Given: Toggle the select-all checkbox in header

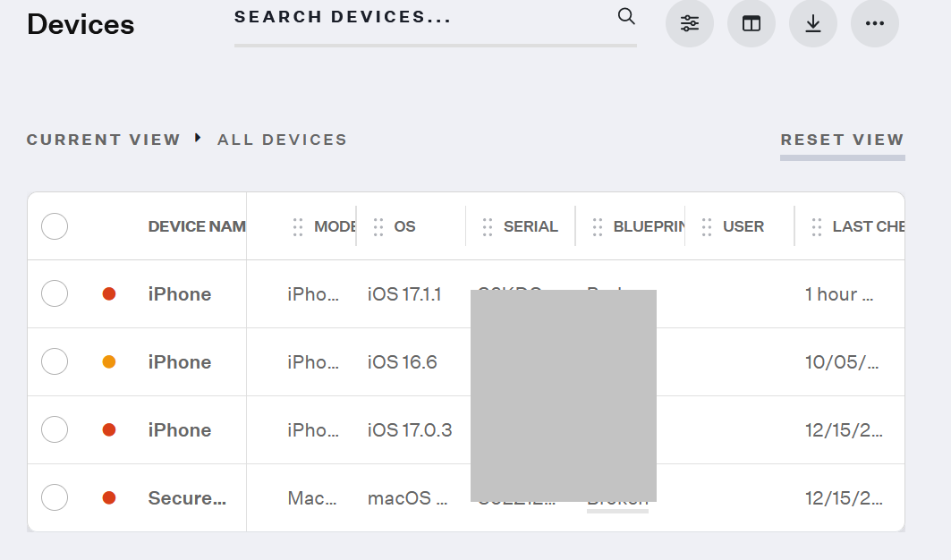Looking at the screenshot, I should pos(55,227).
